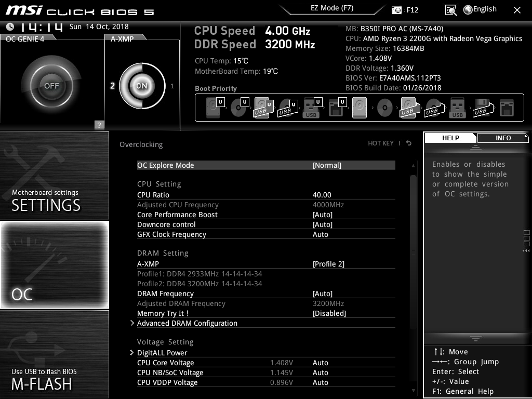532x399 pixels.
Task: Click the scrollbar up arrow of settings list
Action: coord(413,166)
